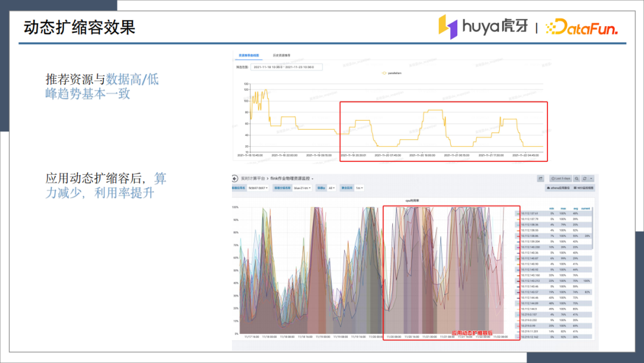The height and width of the screenshot is (363, 644).
Task: Toggle series 10.219.12.162 in legend
Action: click(x=530, y=337)
